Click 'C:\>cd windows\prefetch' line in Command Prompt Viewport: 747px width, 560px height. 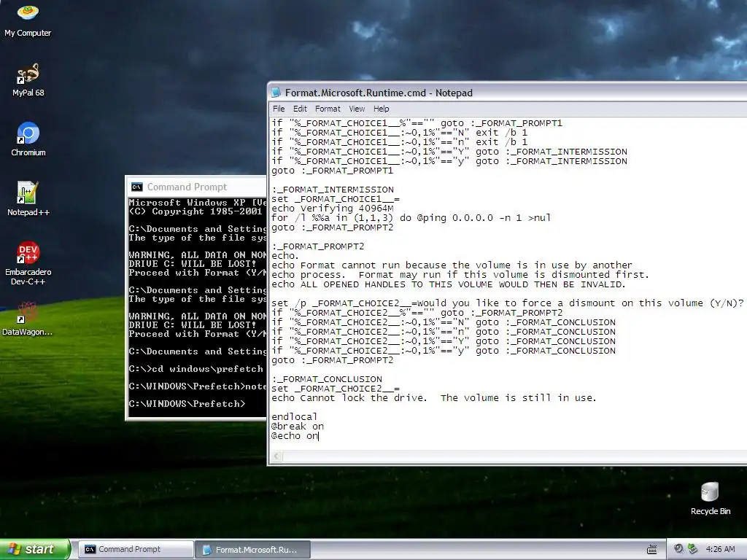tap(196, 369)
